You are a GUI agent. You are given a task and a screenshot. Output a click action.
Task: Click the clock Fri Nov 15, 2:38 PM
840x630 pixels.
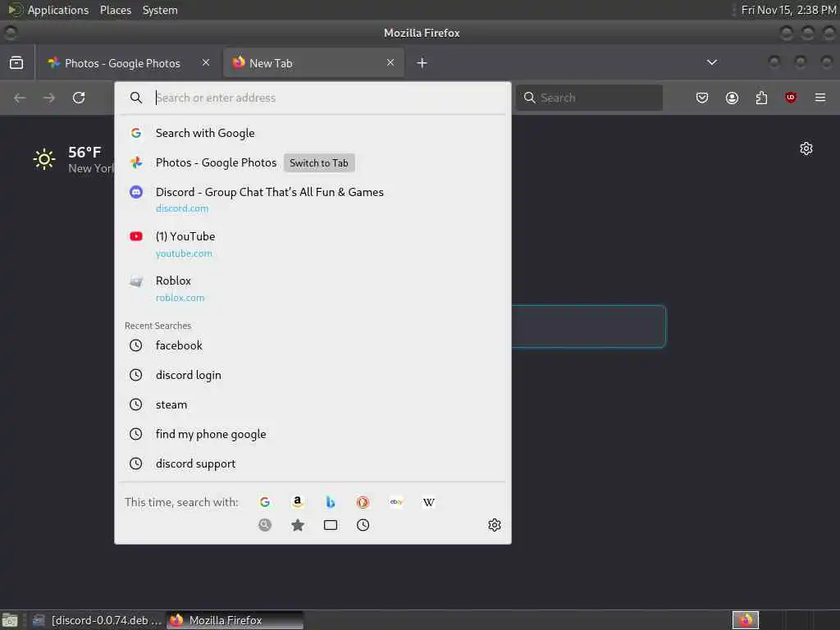click(788, 10)
